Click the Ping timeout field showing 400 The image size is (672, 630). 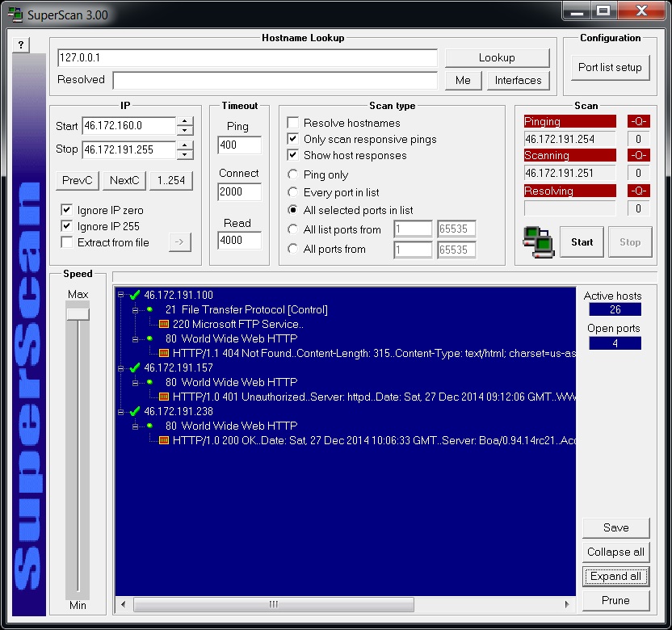(x=239, y=145)
